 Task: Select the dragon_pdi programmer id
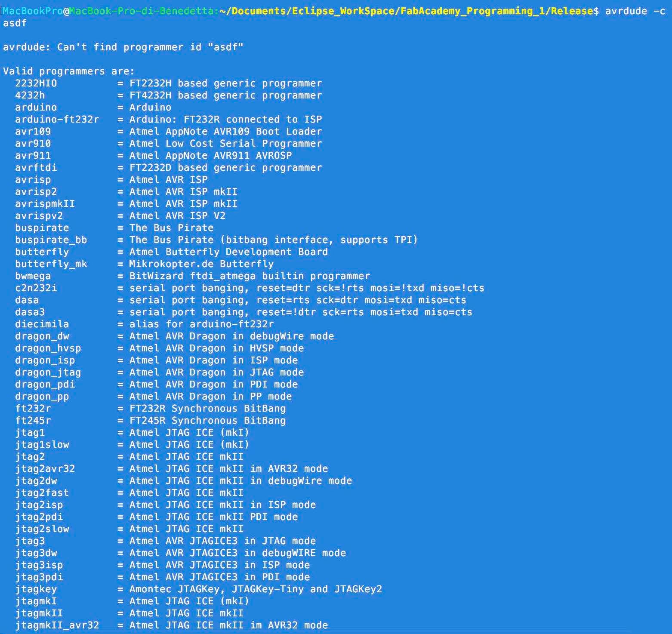tap(45, 385)
